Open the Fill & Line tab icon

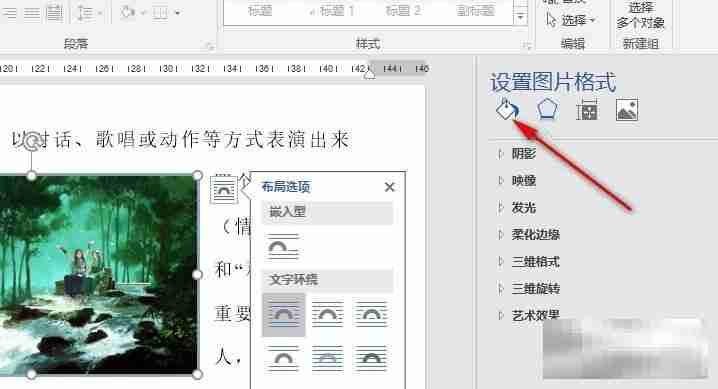coord(507,109)
